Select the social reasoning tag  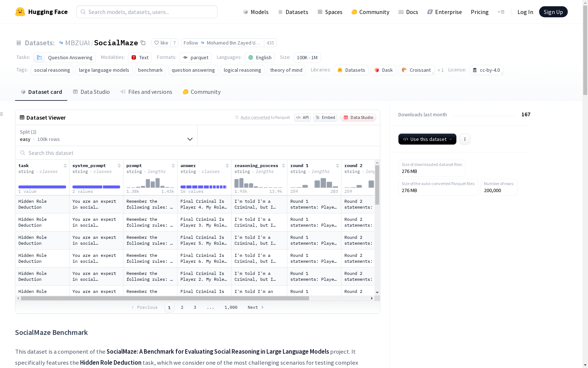pyautogui.click(x=52, y=70)
